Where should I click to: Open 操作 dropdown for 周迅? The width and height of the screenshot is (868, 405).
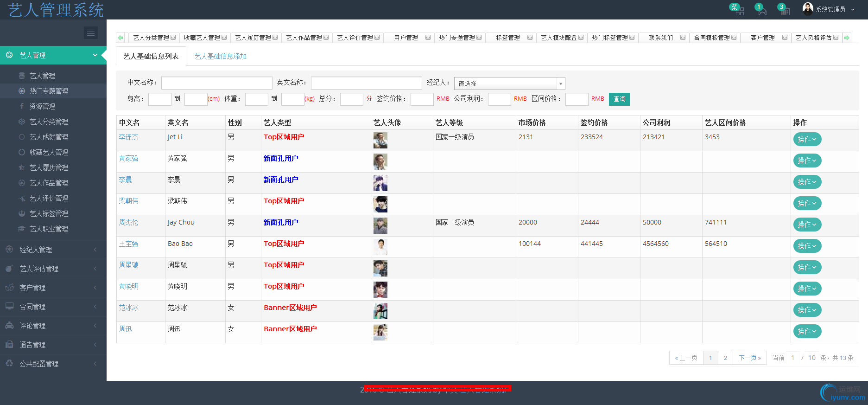pos(807,331)
